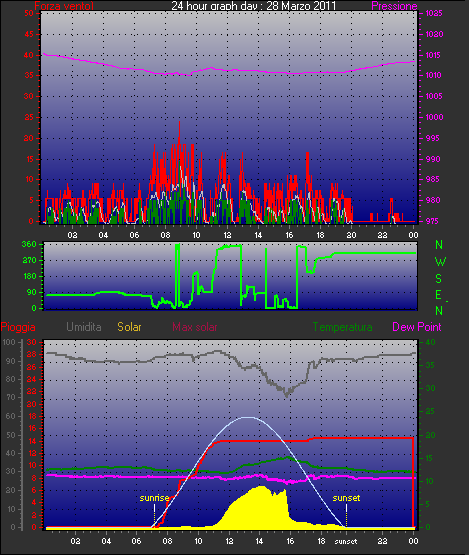This screenshot has height=555, width=469.
Task: Select the 'Solar' legend label
Action: point(129,327)
